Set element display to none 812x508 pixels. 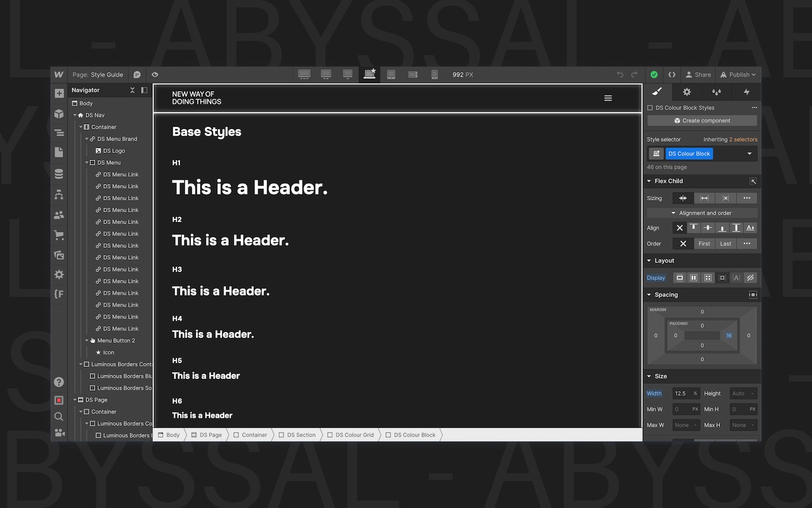751,277
